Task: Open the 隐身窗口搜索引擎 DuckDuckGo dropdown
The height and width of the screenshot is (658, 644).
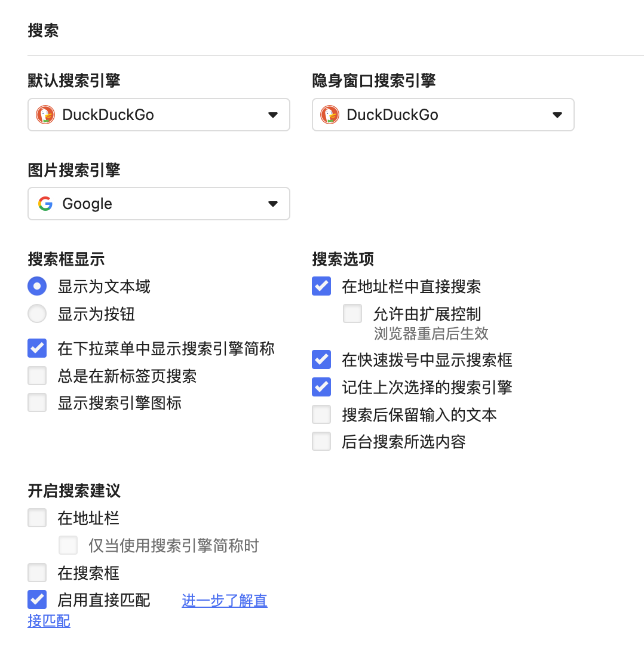Action: (443, 115)
